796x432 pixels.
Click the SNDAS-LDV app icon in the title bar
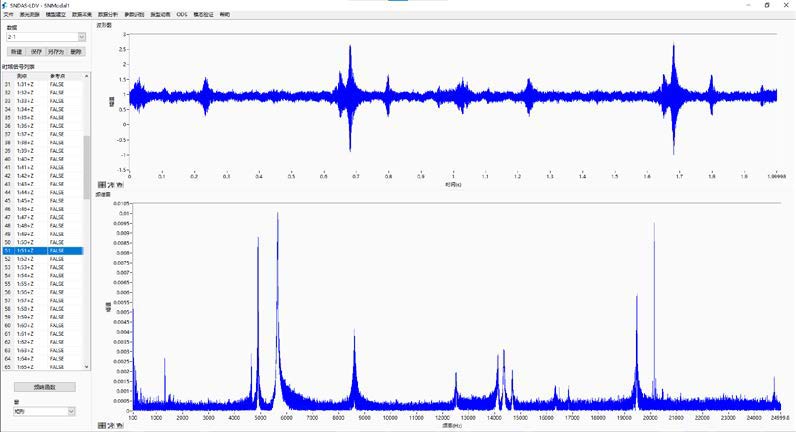(5, 4)
